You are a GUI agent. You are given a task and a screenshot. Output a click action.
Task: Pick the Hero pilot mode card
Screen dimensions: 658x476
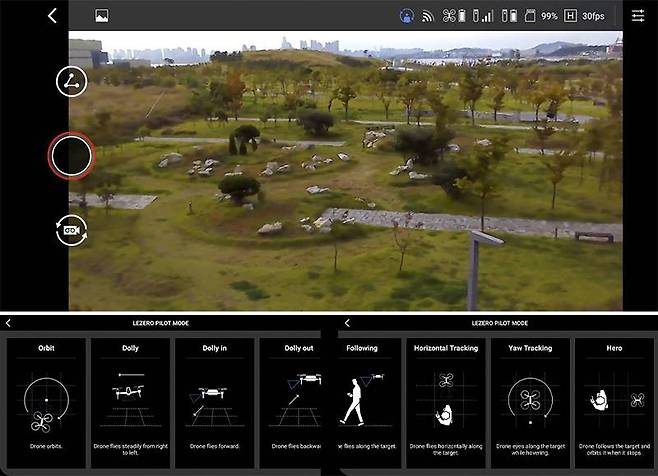coord(614,400)
